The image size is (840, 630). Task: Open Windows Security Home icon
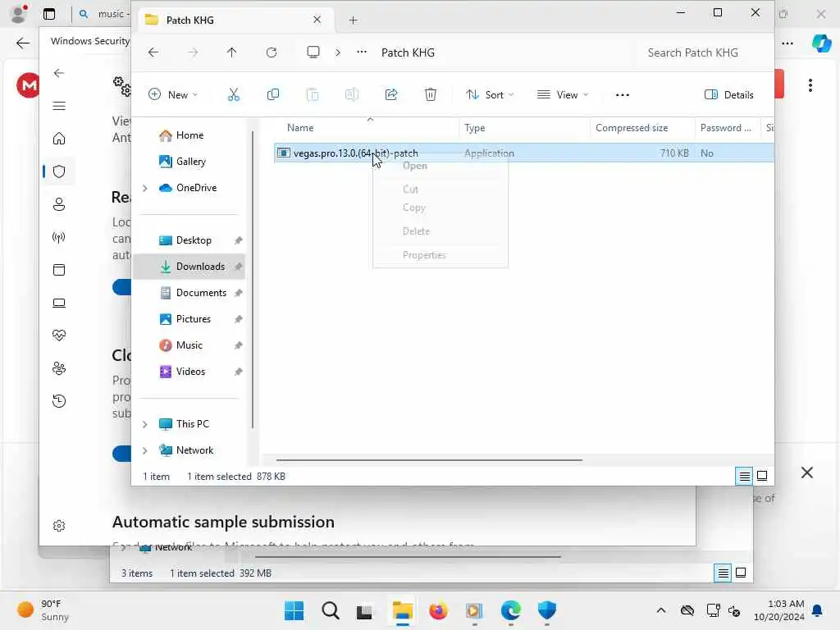point(59,139)
